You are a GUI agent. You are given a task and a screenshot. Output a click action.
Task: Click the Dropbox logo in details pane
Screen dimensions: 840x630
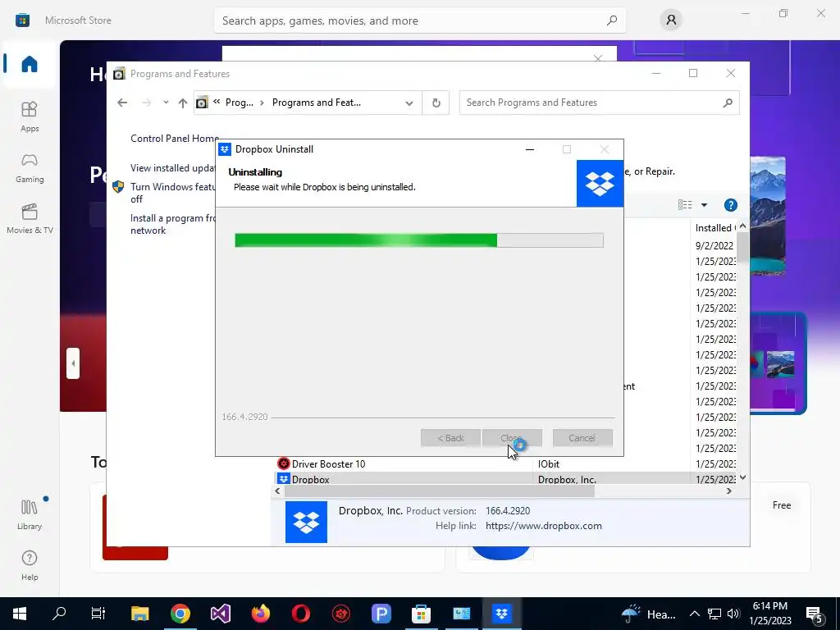click(x=306, y=522)
